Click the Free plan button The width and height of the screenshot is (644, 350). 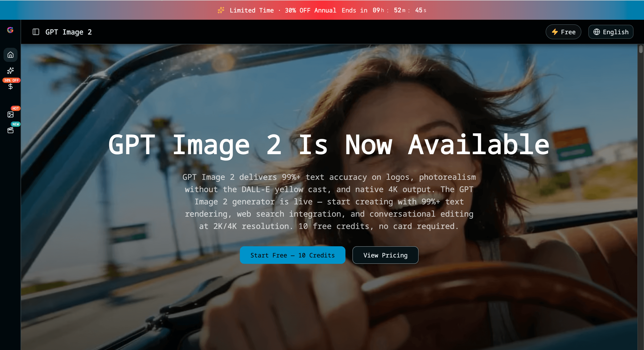563,32
